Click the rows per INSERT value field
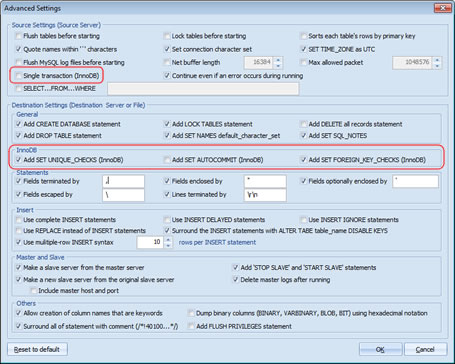Image resolution: width=455 pixels, height=364 pixels. tap(150, 242)
